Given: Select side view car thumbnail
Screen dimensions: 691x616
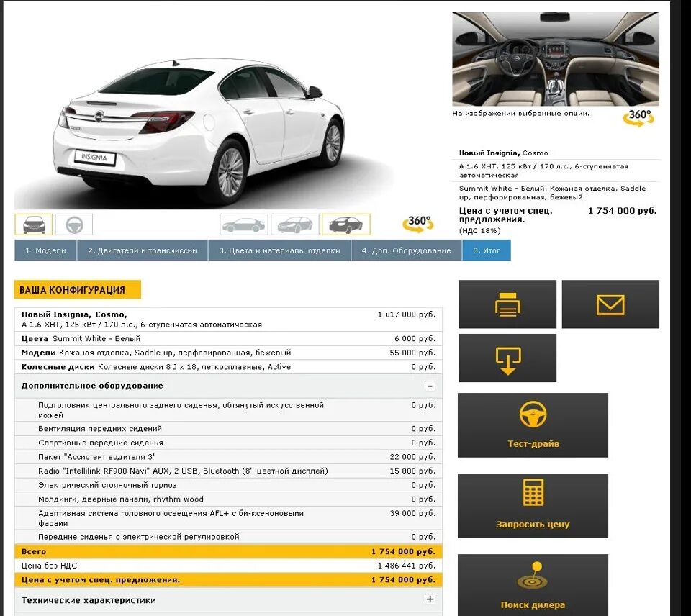Looking at the screenshot, I should pos(244,225).
